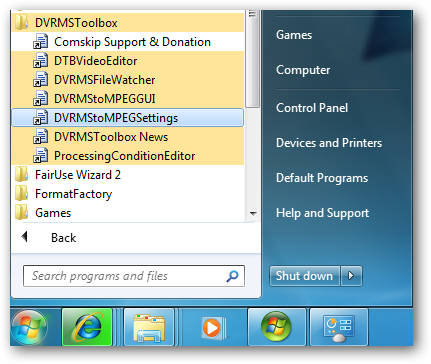Open Help and Support
This screenshot has height=364, width=431.
click(x=322, y=213)
